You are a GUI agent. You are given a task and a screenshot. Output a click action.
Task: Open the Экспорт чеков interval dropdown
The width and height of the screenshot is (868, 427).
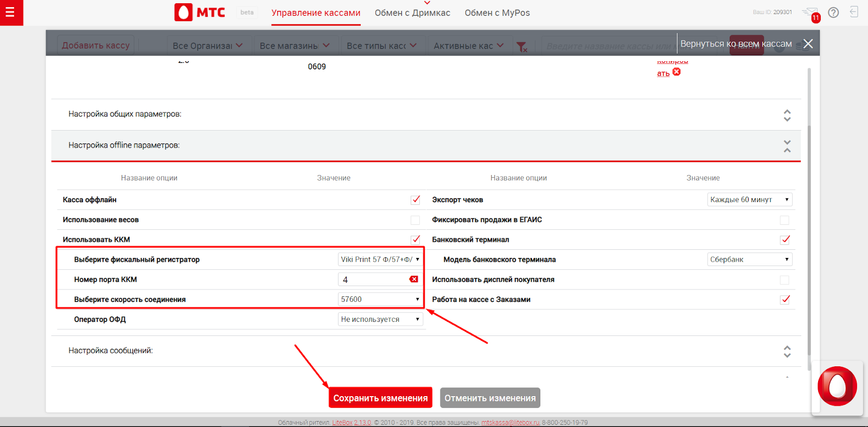coord(750,199)
